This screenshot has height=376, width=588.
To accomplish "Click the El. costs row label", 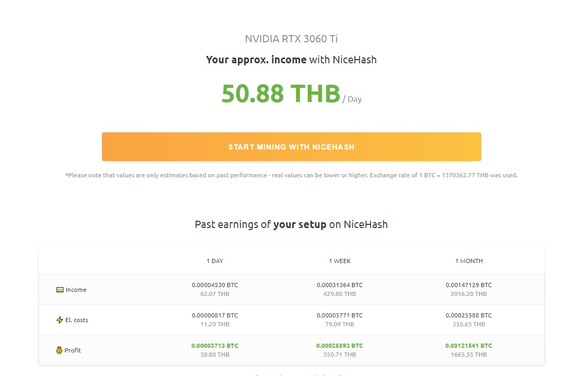I will 77,320.
